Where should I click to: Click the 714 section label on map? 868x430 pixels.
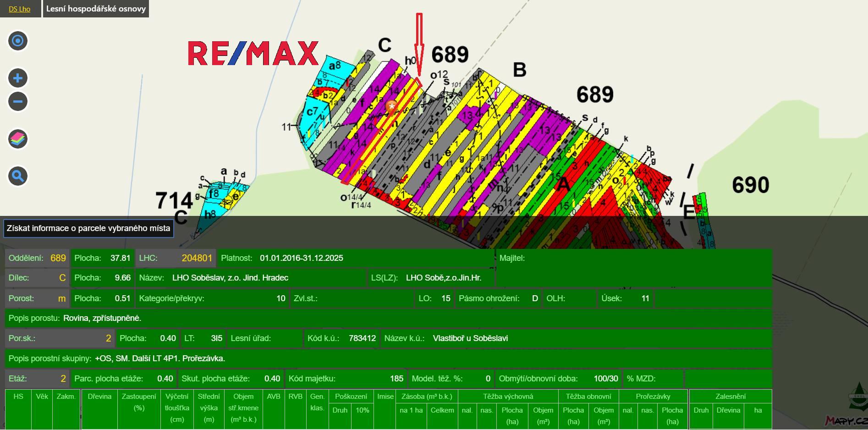[x=174, y=200]
